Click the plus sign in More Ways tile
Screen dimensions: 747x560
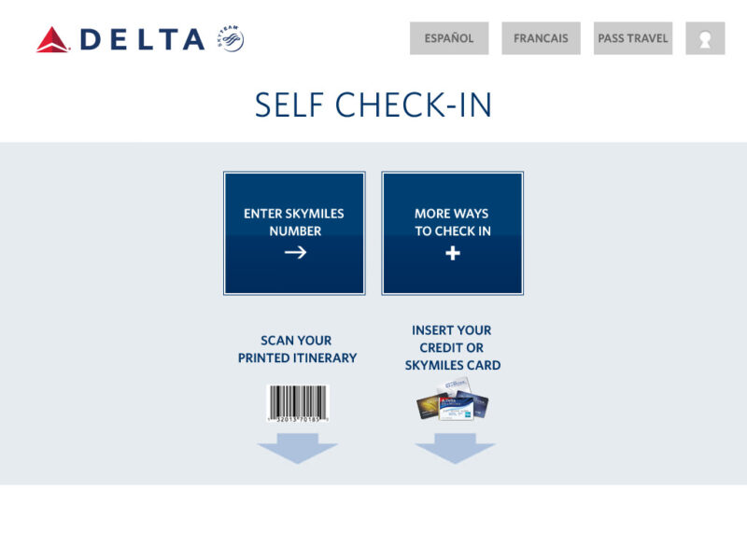(453, 253)
